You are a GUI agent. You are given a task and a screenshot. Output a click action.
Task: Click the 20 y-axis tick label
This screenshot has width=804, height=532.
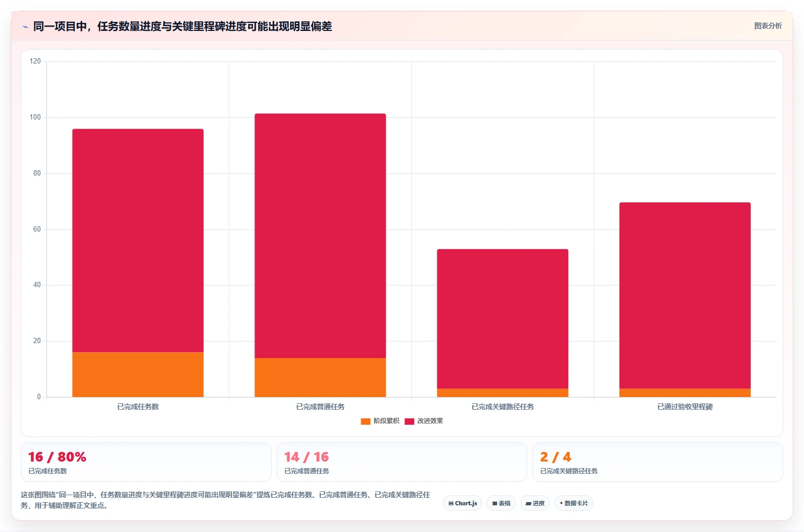pyautogui.click(x=37, y=341)
